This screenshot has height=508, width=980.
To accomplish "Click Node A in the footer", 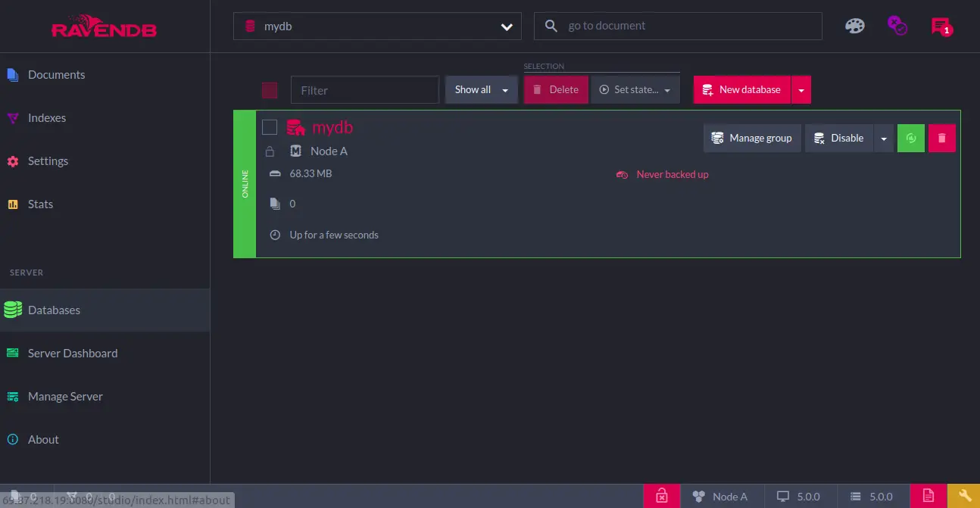I will [x=720, y=497].
